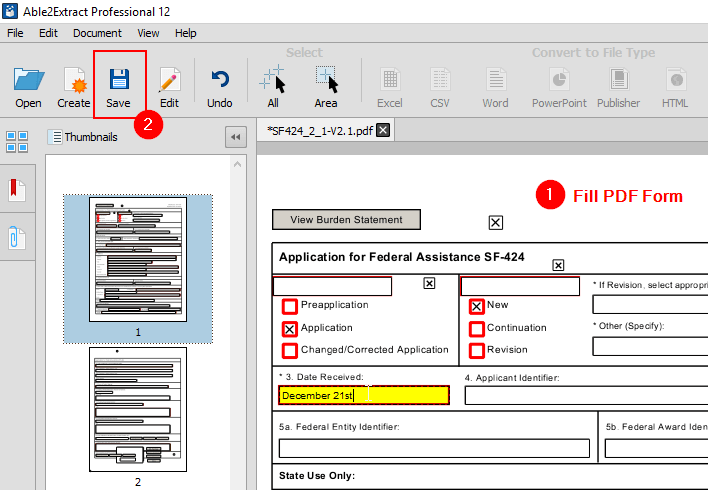Check the Continuation checkbox
Screen dimensions: 708x490
point(476,329)
